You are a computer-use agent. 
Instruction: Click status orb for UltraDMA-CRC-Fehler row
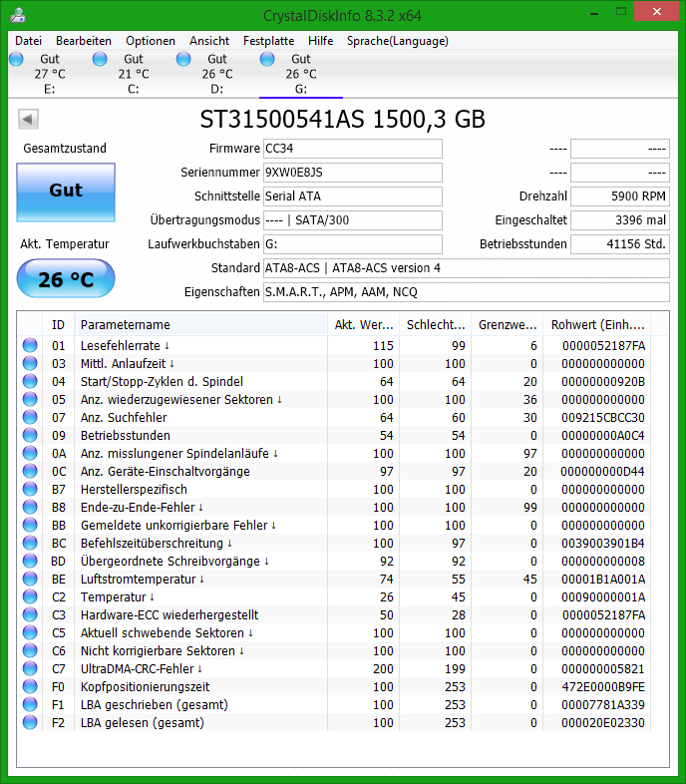(x=30, y=669)
